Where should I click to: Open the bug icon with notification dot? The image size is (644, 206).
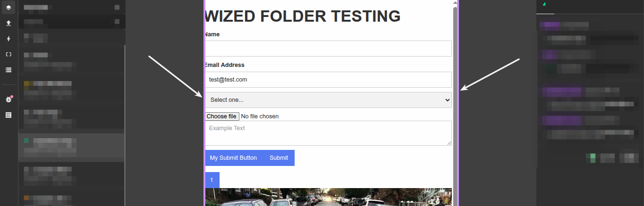[8, 99]
